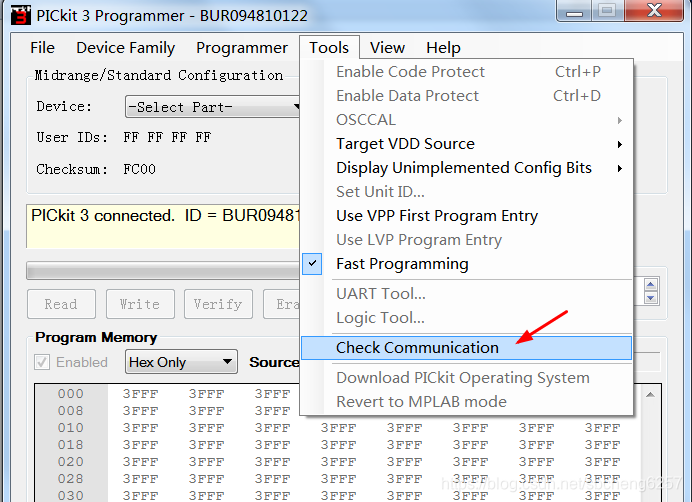692x502 pixels.
Task: Click the progress bar
Action: click(163, 271)
